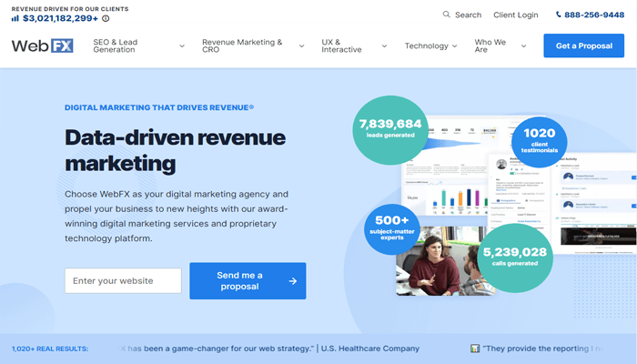Click the 1020 client testimonials bubble
Image resolution: width=637 pixels, height=364 pixels.
pyautogui.click(x=539, y=140)
